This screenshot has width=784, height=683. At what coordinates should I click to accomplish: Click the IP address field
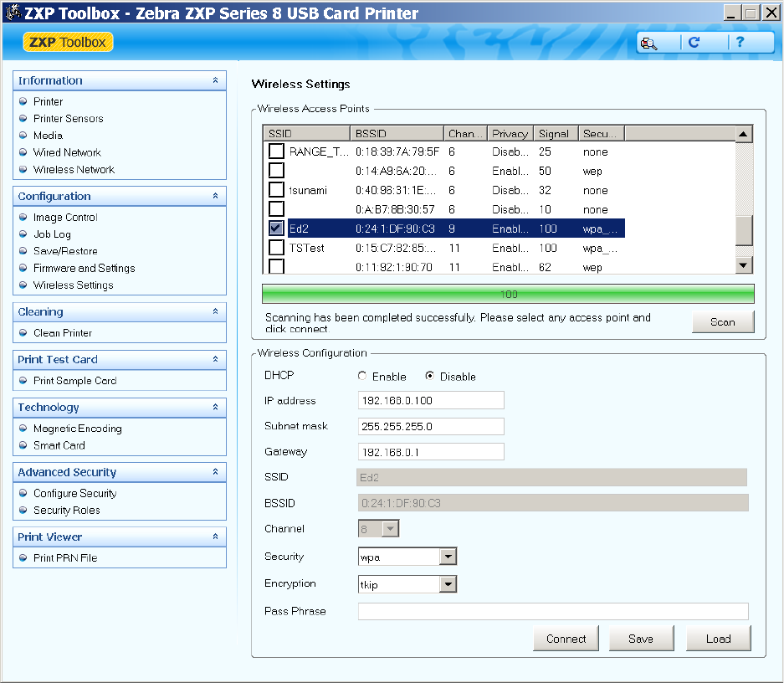(431, 400)
